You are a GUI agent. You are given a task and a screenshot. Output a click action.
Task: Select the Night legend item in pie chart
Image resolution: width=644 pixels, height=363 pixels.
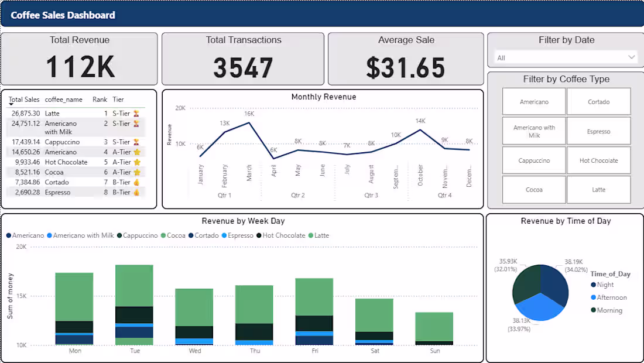[x=602, y=285]
